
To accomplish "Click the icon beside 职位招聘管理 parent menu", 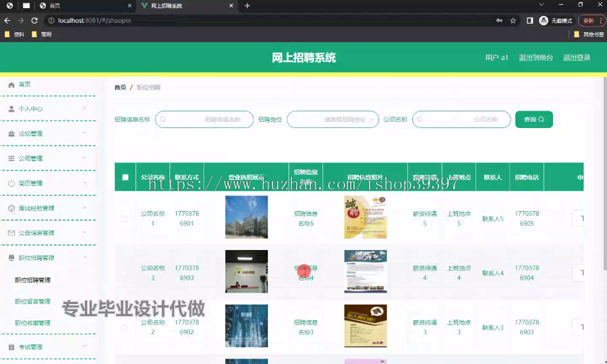I will (11, 257).
